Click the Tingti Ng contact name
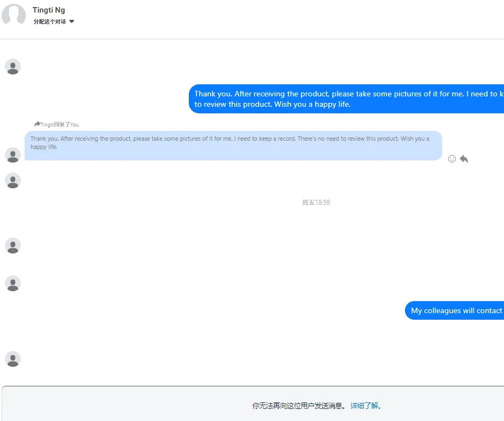The width and height of the screenshot is (504, 421). tap(49, 10)
